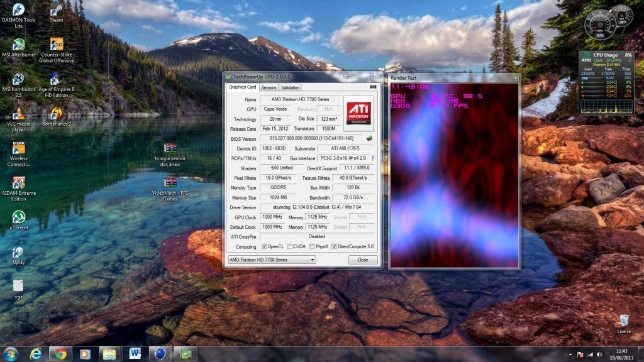The width and height of the screenshot is (644, 362).
Task: Click the CPU Usage graph in gadget
Action: coord(607,107)
